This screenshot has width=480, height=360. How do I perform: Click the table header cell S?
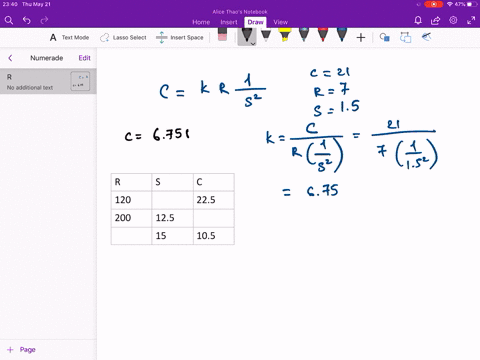pos(172,182)
